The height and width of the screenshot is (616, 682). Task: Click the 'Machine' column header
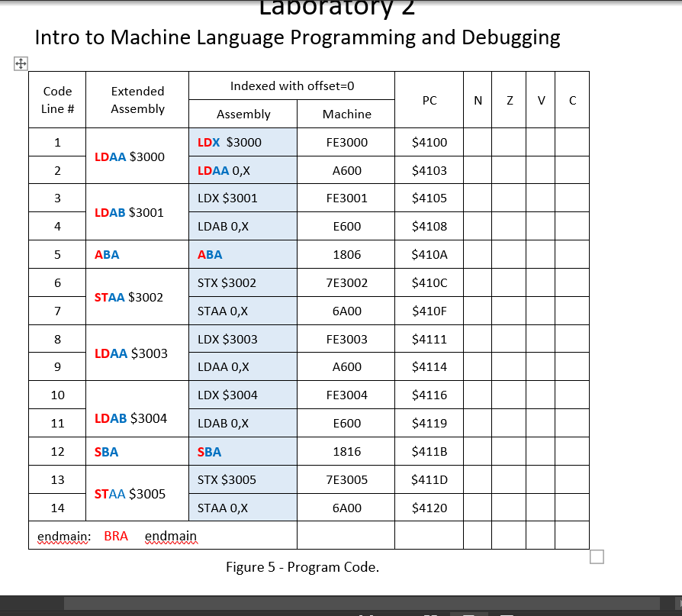point(346,114)
